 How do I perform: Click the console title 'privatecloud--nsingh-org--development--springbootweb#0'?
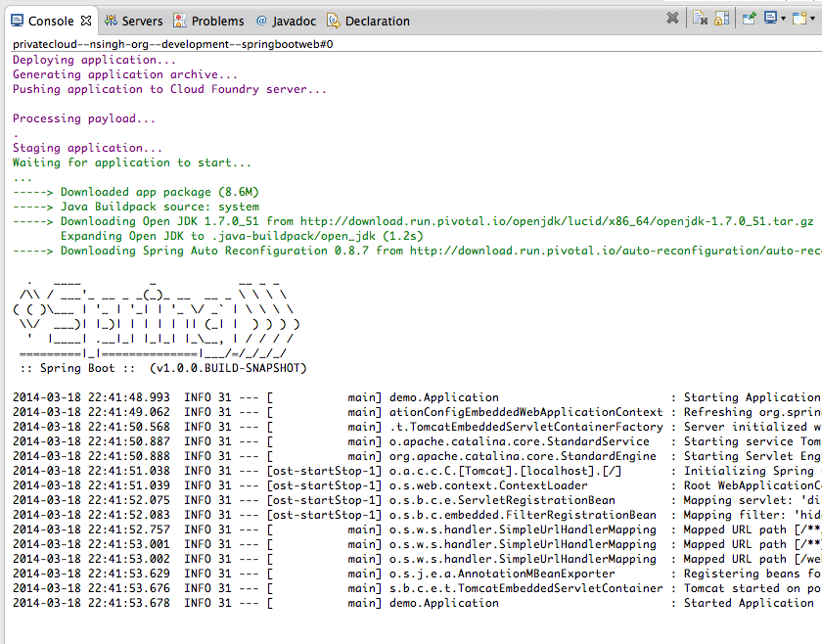(x=173, y=44)
